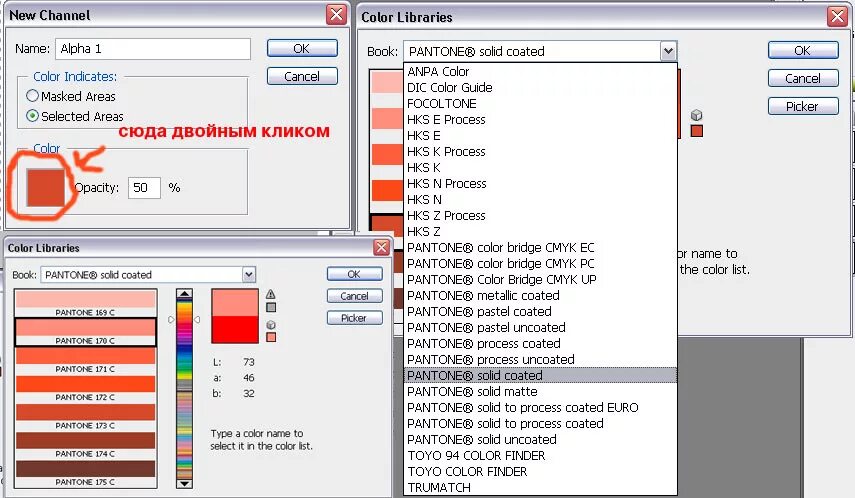Pick TRUMATCH from the book list
The image size is (855, 498).
[x=540, y=488]
